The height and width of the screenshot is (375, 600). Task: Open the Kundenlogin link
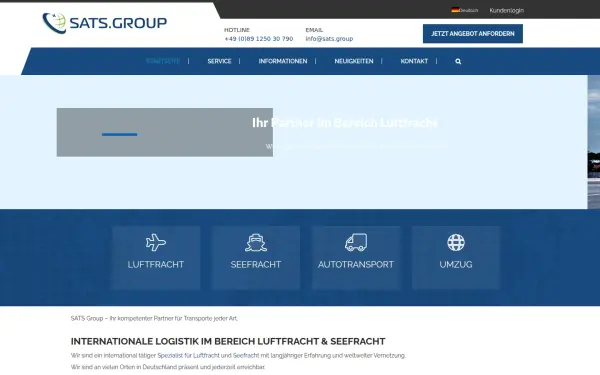pos(507,10)
